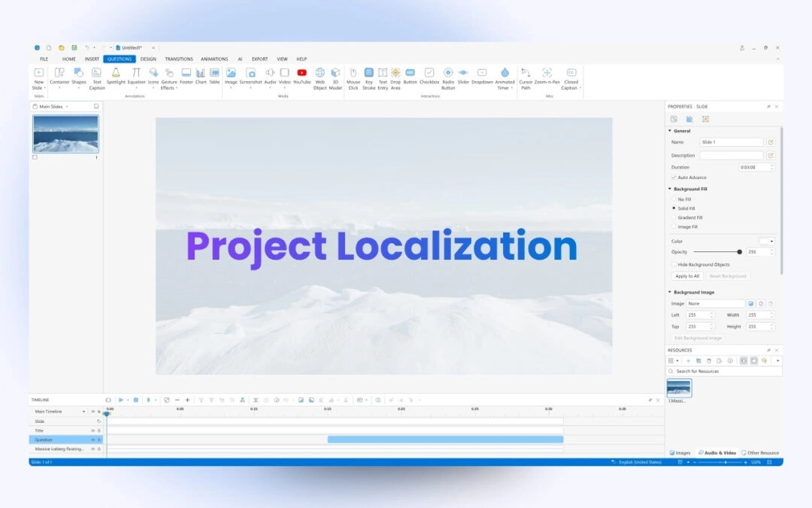This screenshot has height=508, width=812.
Task: Insert a Slider interaction object
Action: pyautogui.click(x=463, y=76)
